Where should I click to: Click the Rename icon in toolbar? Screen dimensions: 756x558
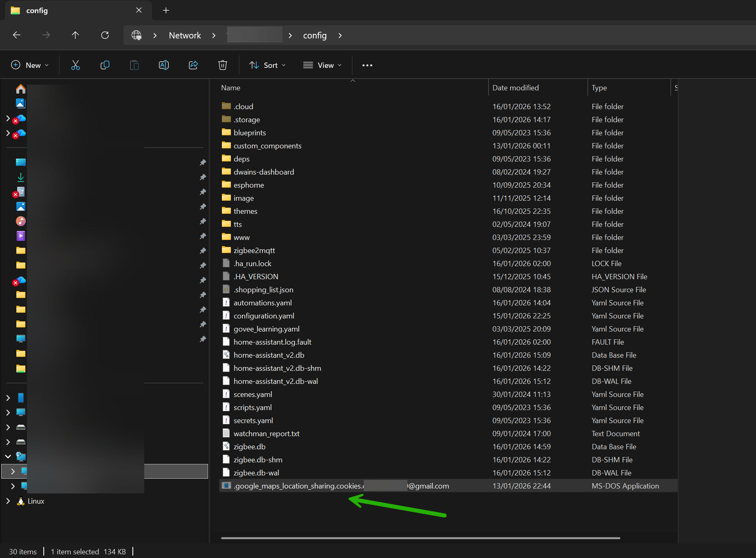pos(164,65)
